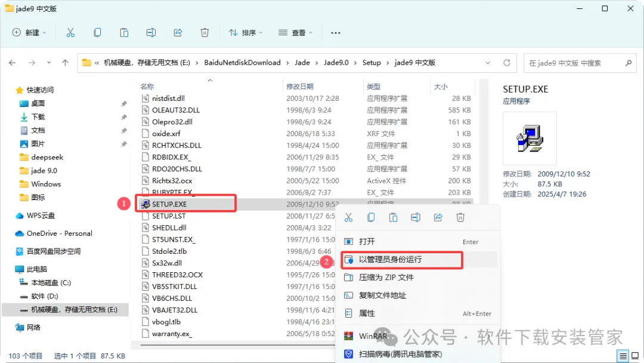Click the Delete trash icon in the top toolbar
Image resolution: width=644 pixels, height=363 pixels.
205,32
